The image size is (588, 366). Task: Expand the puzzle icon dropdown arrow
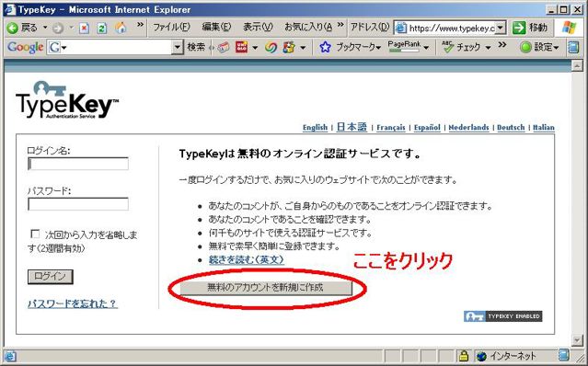click(303, 48)
